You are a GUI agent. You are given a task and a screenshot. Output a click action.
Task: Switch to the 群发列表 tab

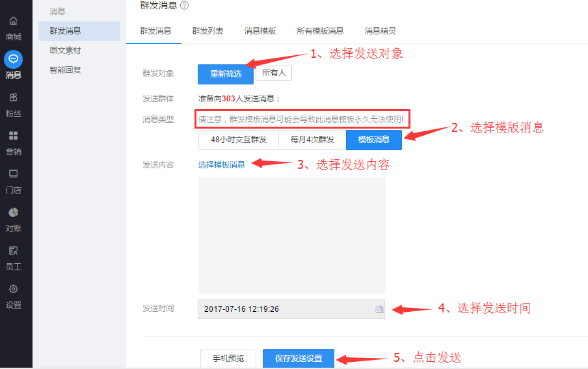coord(207,31)
